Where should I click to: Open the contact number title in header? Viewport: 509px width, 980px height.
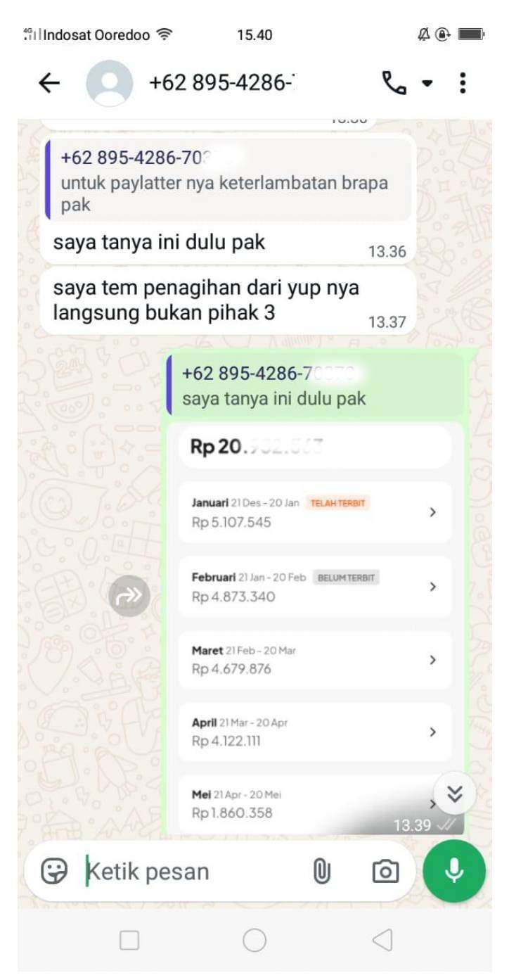click(x=222, y=84)
